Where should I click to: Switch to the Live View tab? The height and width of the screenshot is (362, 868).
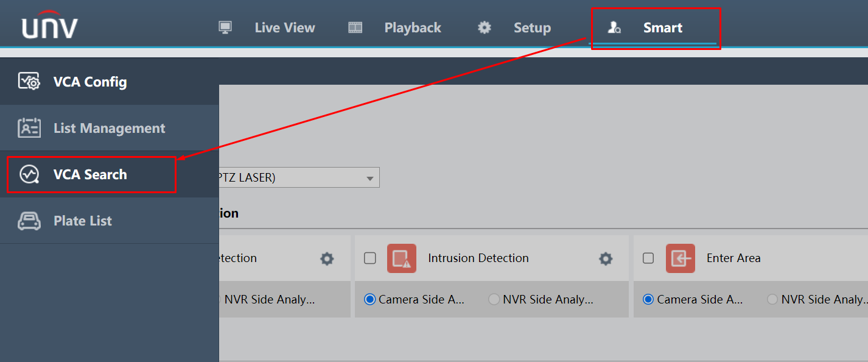pos(284,27)
